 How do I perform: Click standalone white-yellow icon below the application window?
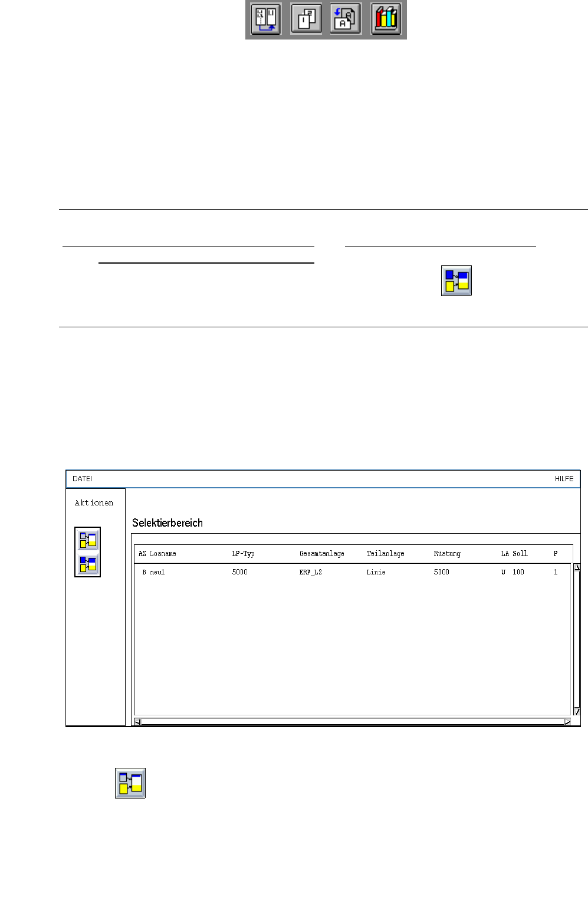click(130, 783)
